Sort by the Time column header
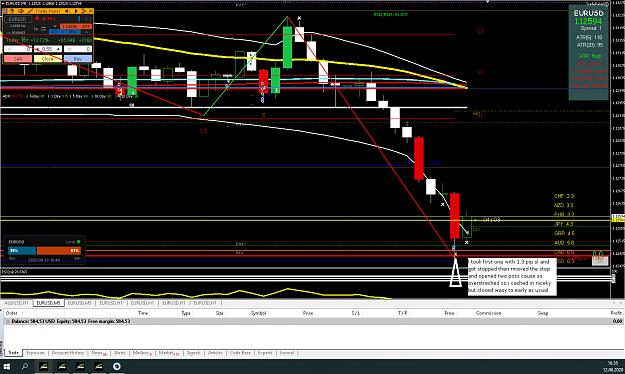The image size is (625, 374). point(143,313)
